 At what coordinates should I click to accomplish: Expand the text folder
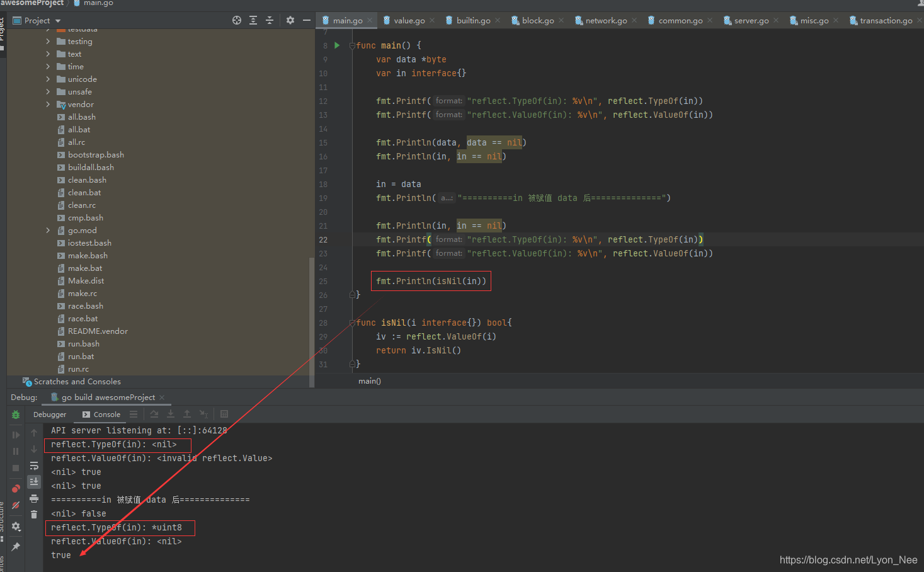coord(48,54)
